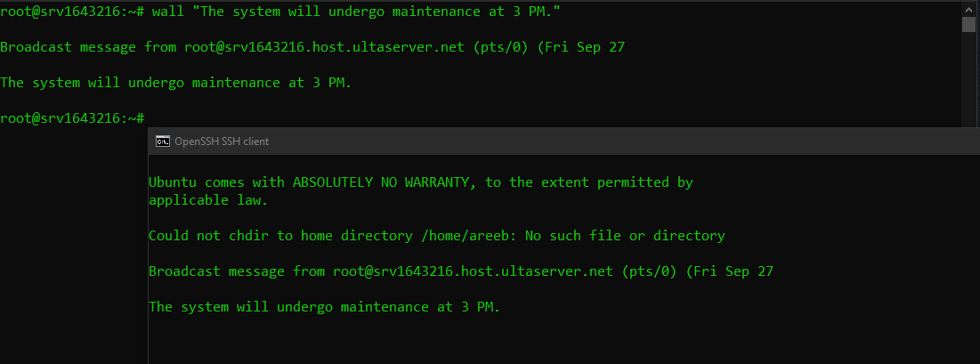The width and height of the screenshot is (980, 364).
Task: Click the Broadcast message line in OpenSSH window
Action: coord(460,271)
